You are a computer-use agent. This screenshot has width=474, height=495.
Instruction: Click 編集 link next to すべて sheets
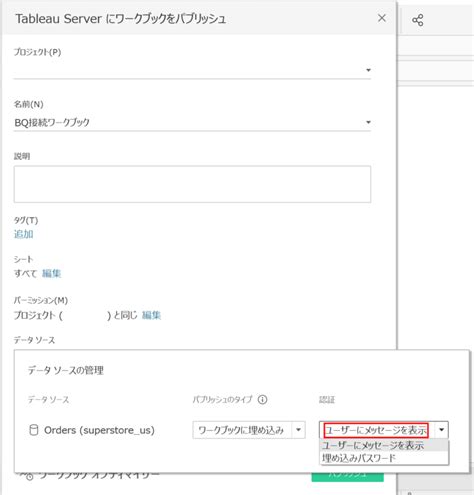(51, 273)
